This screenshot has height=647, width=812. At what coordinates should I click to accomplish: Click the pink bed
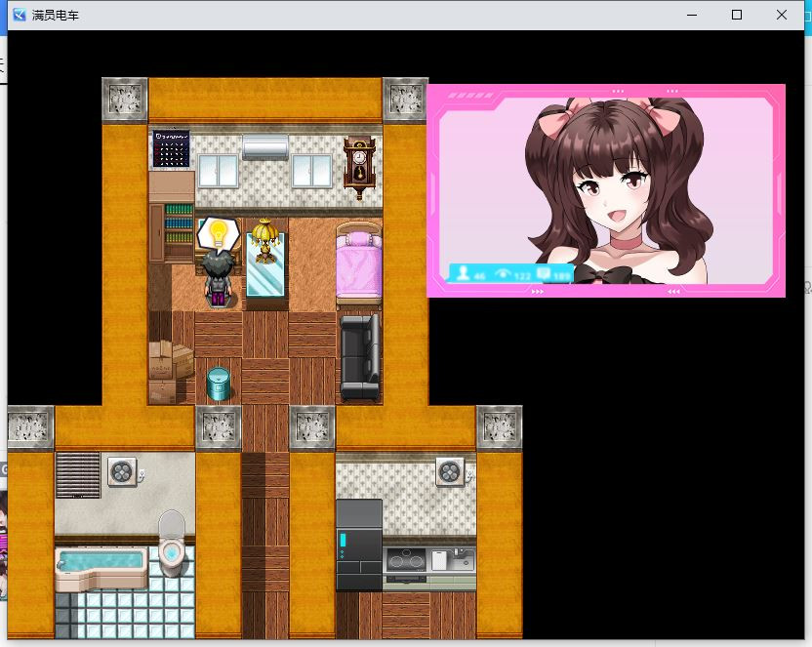point(359,266)
